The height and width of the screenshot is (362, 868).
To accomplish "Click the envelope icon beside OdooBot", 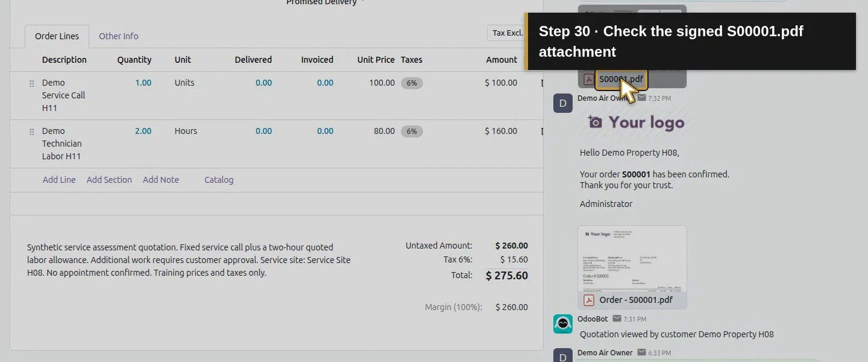I will 617,319.
